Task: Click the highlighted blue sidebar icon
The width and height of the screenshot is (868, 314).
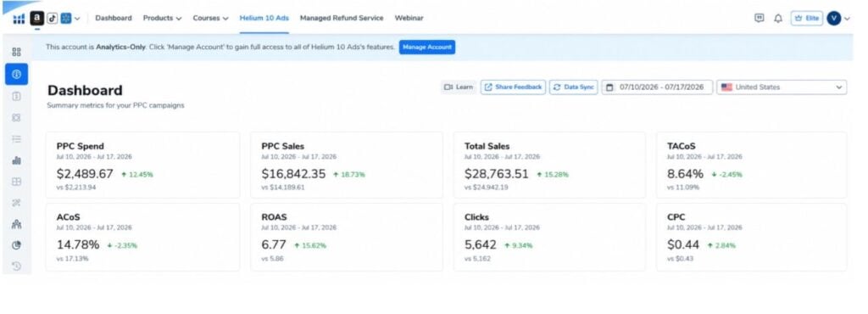Action: tap(17, 74)
